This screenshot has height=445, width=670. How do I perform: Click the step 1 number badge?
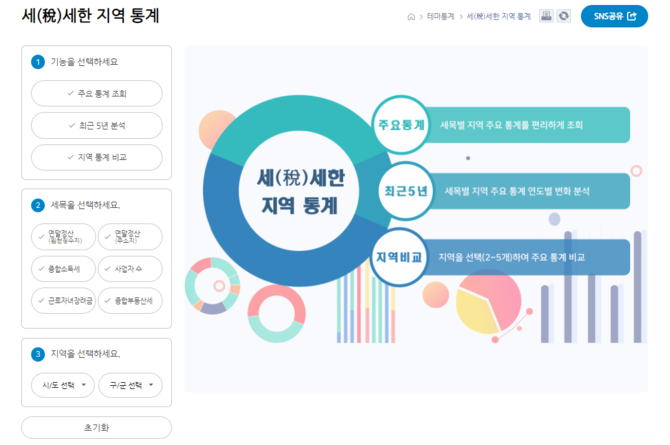38,62
